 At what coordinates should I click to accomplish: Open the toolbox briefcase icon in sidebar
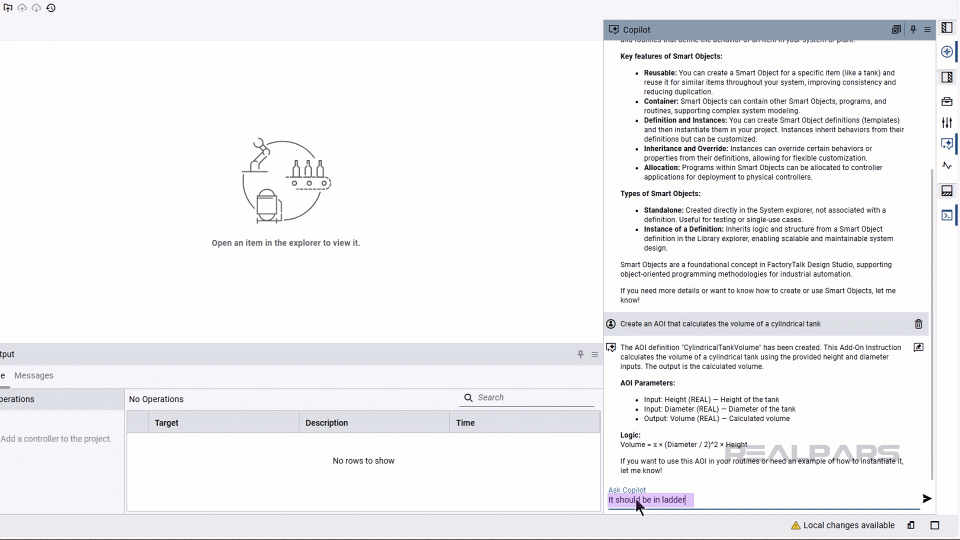point(947,101)
